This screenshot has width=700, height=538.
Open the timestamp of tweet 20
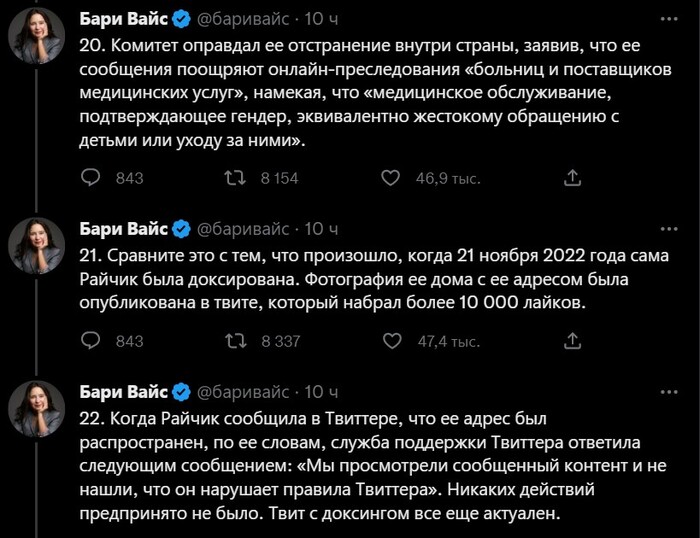(x=321, y=20)
